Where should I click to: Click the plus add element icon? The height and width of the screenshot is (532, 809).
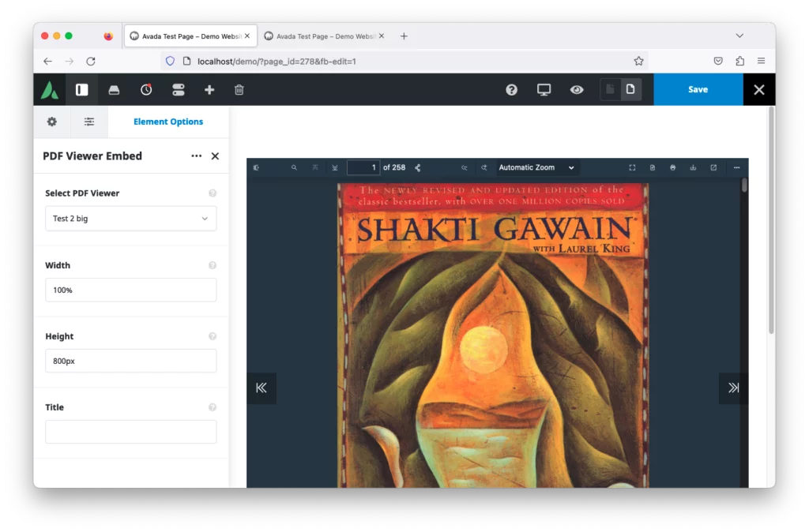tap(209, 90)
